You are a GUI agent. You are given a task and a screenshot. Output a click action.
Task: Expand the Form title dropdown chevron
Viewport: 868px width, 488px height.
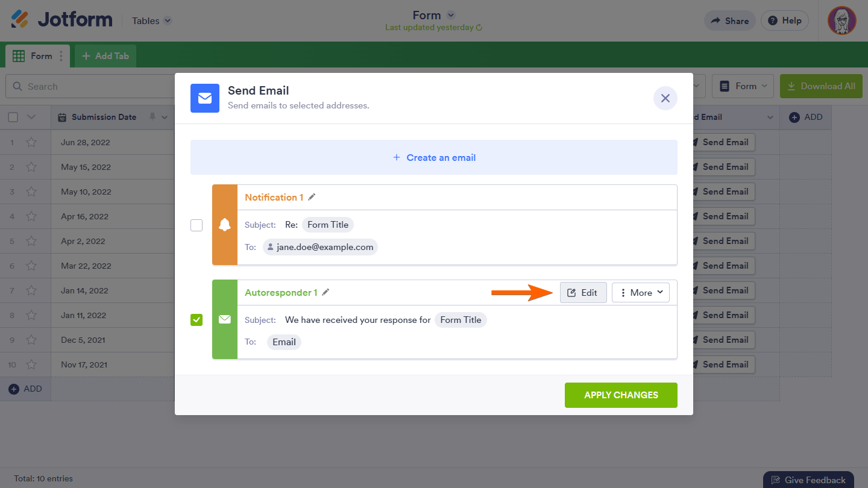pyautogui.click(x=451, y=15)
